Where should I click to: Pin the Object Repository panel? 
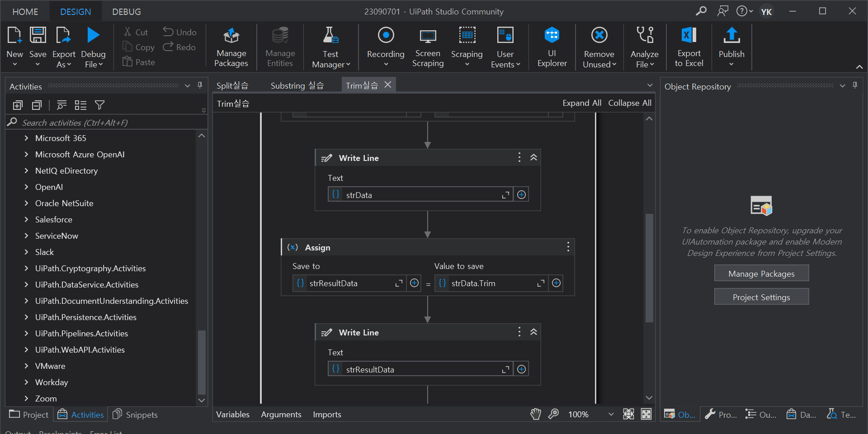pos(855,85)
